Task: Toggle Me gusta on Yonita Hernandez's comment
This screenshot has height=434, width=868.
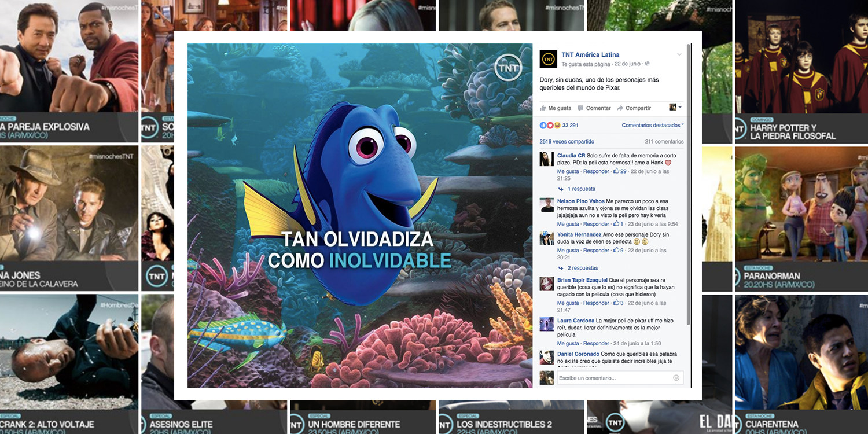Action: tap(568, 251)
